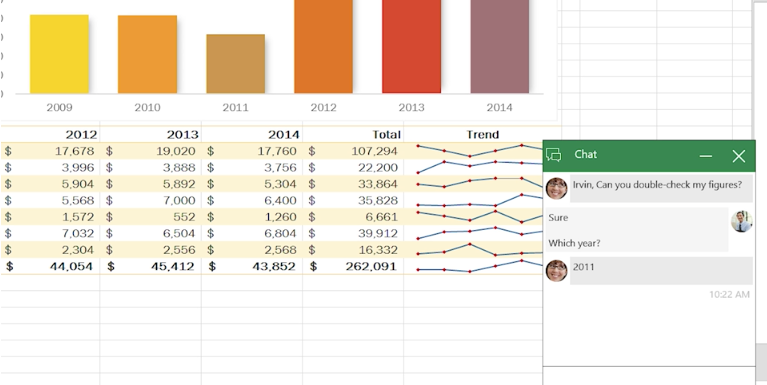Select the grand total cell 262,091
Image resolution: width=767 pixels, height=385 pixels.
[353, 266]
